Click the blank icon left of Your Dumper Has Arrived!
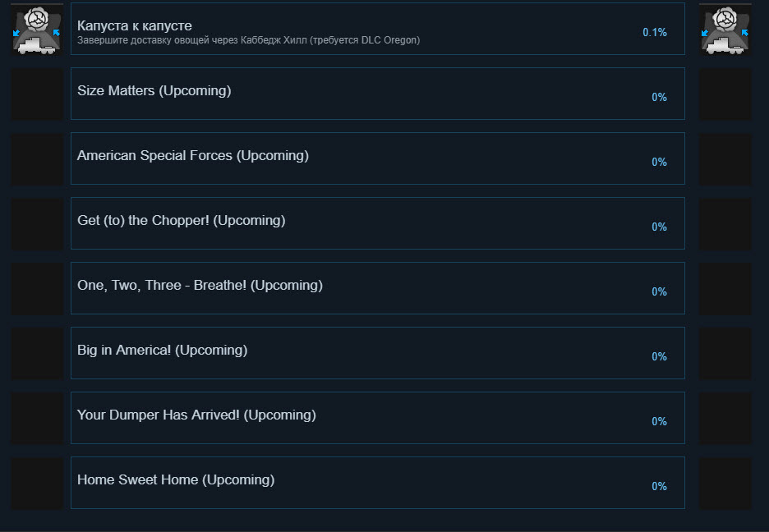Image resolution: width=769 pixels, height=532 pixels. (x=37, y=419)
